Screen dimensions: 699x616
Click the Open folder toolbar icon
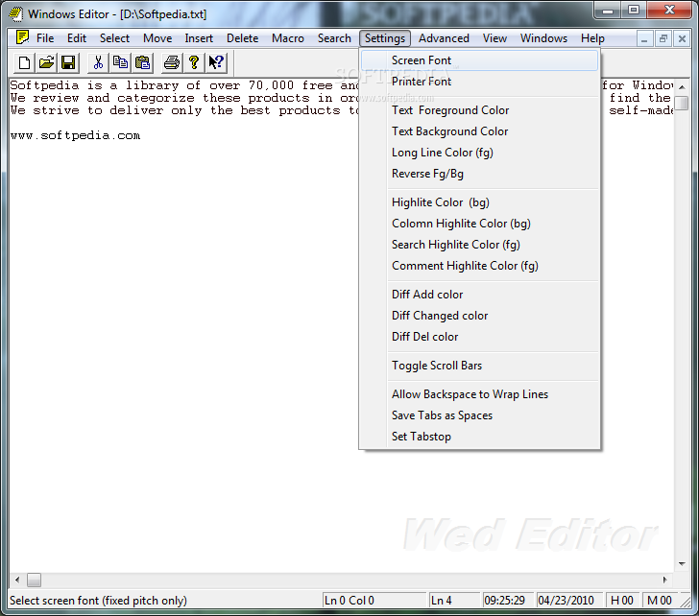[x=46, y=62]
